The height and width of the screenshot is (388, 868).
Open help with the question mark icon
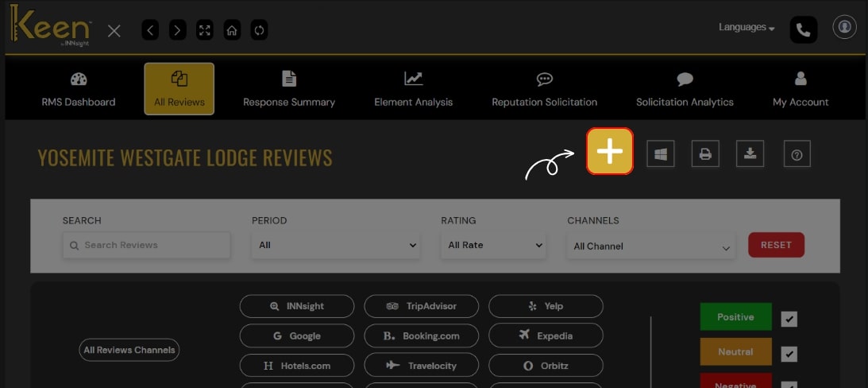click(797, 153)
